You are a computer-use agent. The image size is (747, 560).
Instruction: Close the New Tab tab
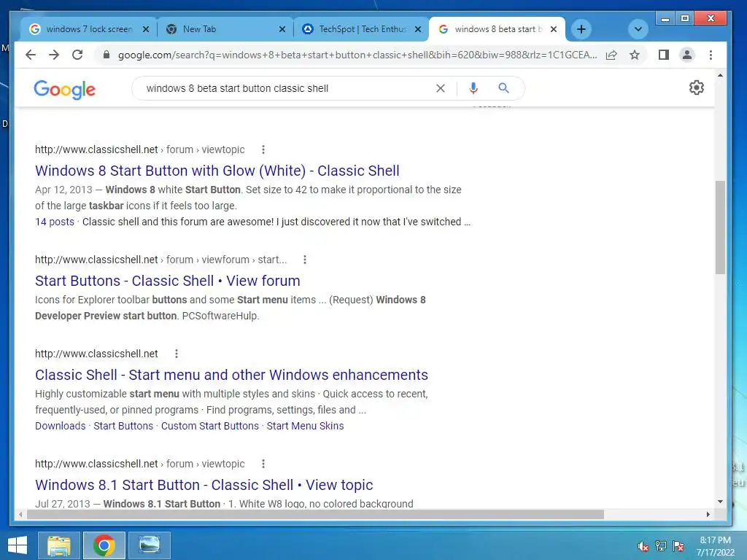(282, 29)
